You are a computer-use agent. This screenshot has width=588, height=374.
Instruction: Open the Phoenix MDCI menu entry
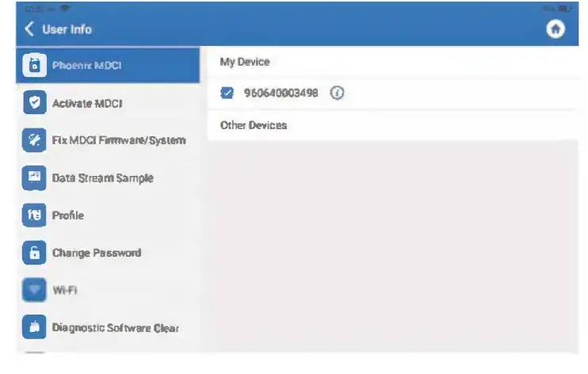(x=108, y=65)
